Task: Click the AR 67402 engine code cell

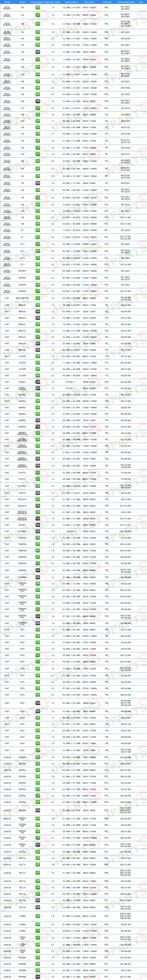Action: 125,148
